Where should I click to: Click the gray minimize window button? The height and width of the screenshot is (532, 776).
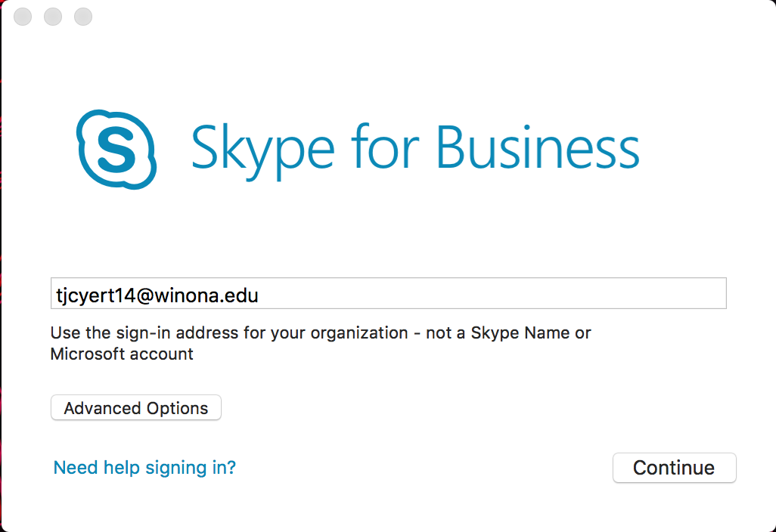(x=53, y=17)
